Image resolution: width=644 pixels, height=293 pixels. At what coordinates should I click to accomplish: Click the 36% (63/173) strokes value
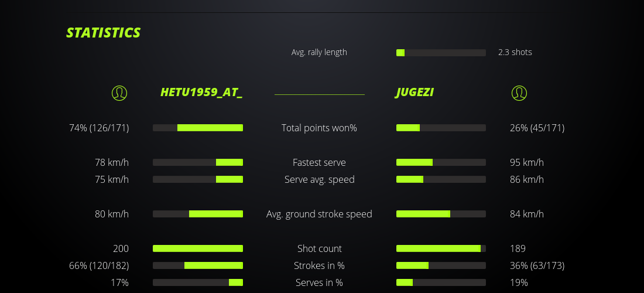537,265
